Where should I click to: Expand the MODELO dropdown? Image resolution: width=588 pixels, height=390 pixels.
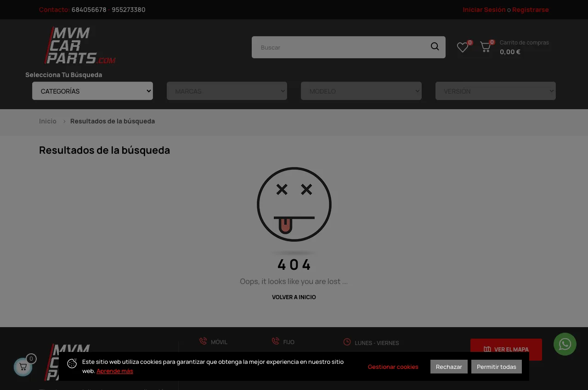pyautogui.click(x=361, y=91)
